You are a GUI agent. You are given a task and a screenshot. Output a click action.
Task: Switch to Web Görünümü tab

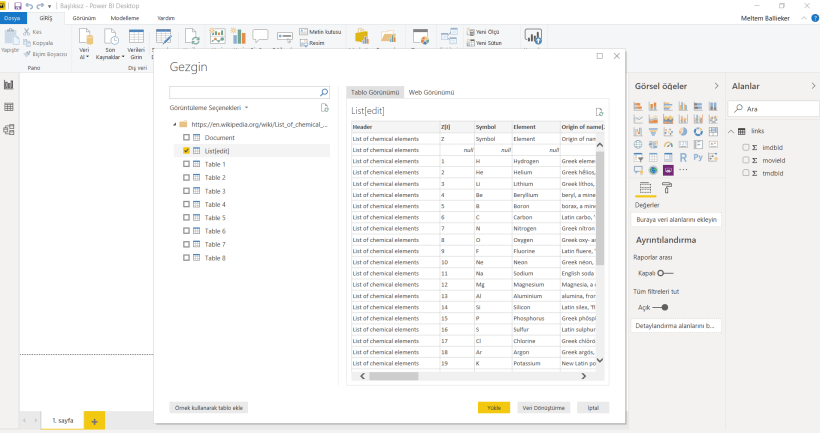(x=431, y=91)
